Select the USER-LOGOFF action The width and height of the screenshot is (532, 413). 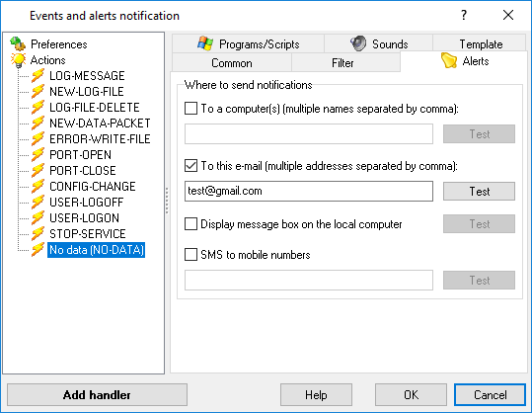(87, 203)
